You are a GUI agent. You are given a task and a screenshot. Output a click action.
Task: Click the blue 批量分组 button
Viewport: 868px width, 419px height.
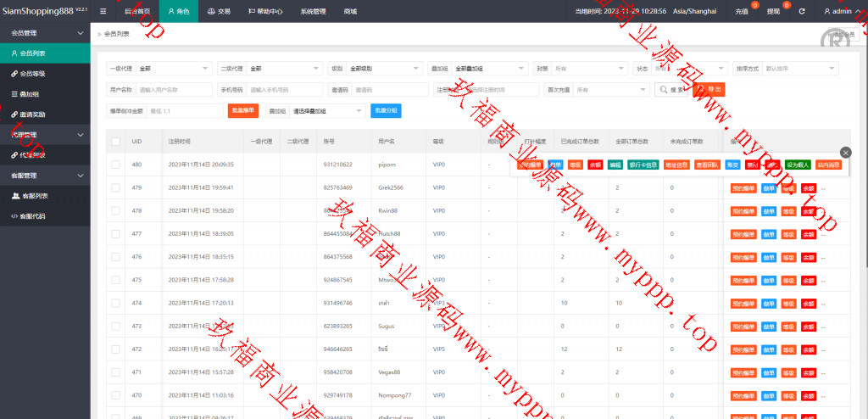(386, 110)
